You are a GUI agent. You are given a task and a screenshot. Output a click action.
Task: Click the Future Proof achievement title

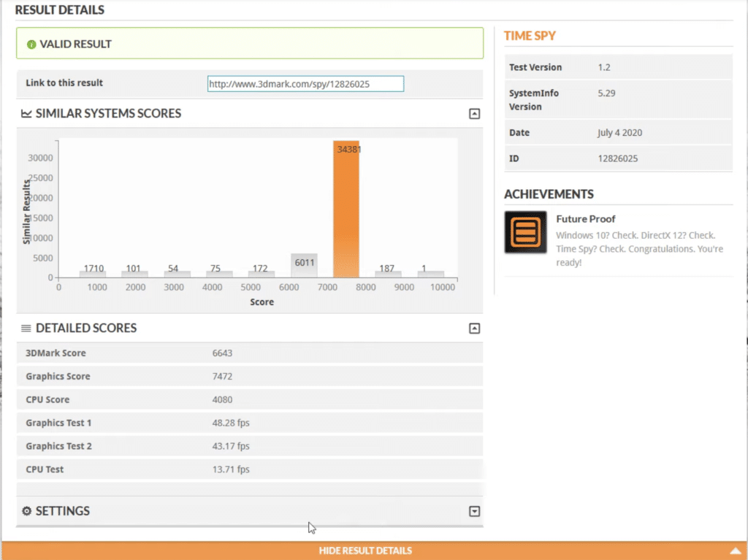(585, 219)
